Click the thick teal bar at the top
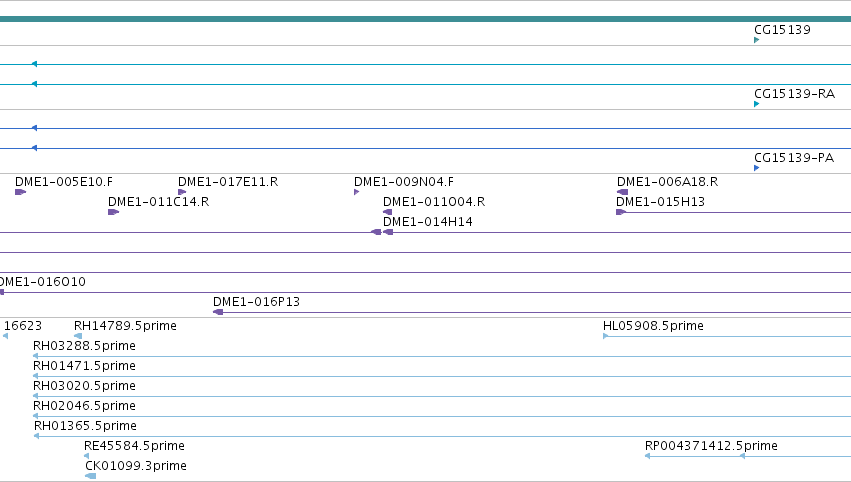The image size is (851, 482). click(426, 19)
